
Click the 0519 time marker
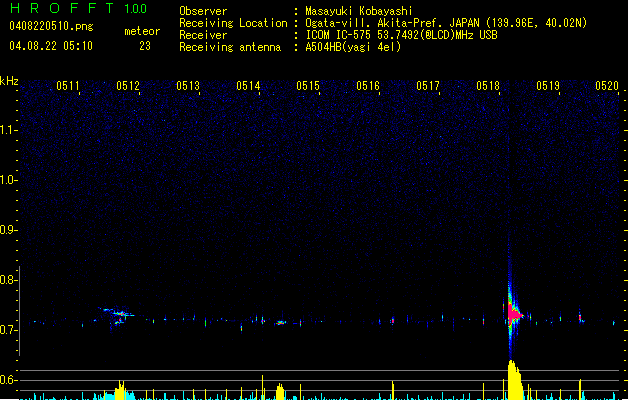[548, 86]
